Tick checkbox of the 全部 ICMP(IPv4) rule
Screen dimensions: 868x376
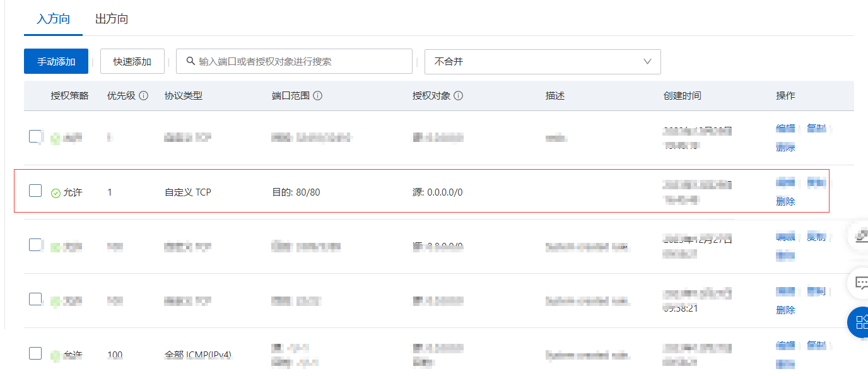[x=35, y=353]
